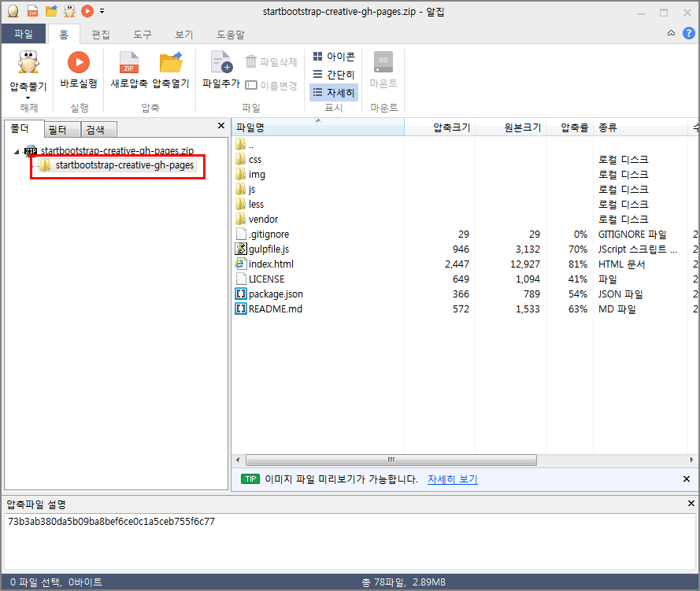Click the ALZip egg app icon
The image size is (700, 591).
tap(13, 11)
